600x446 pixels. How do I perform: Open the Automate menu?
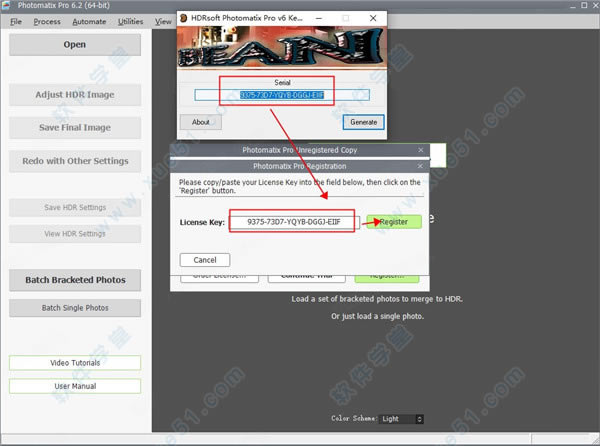coord(89,21)
